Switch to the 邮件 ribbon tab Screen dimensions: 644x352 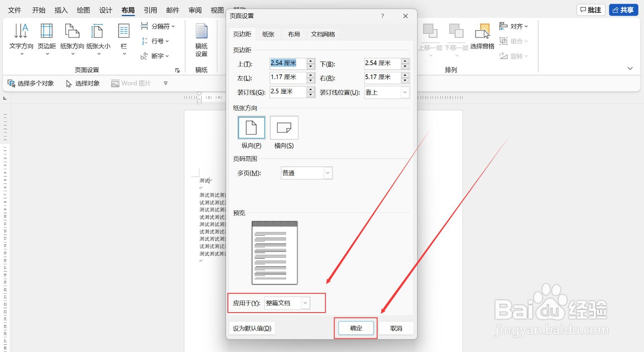(x=173, y=10)
